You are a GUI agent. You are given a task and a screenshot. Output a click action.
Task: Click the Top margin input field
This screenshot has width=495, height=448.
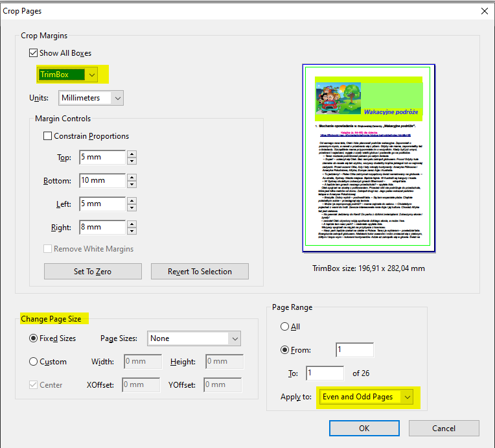pos(102,157)
